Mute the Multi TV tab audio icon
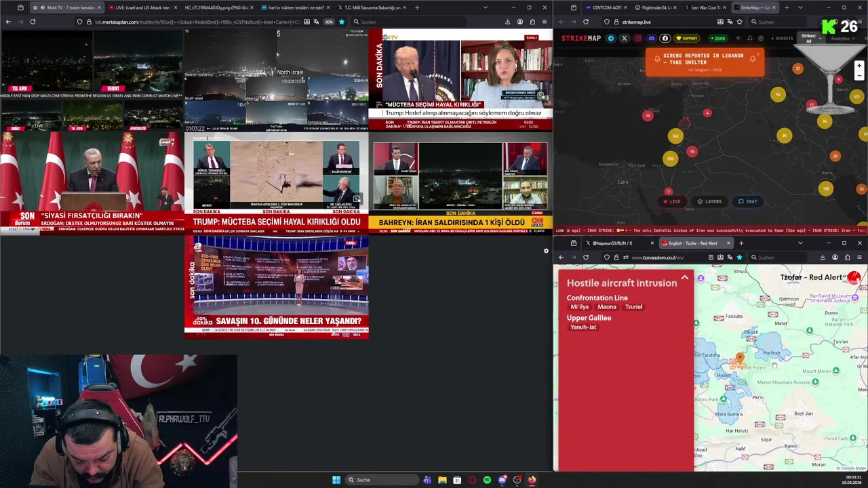The image size is (868, 488). tap(43, 7)
